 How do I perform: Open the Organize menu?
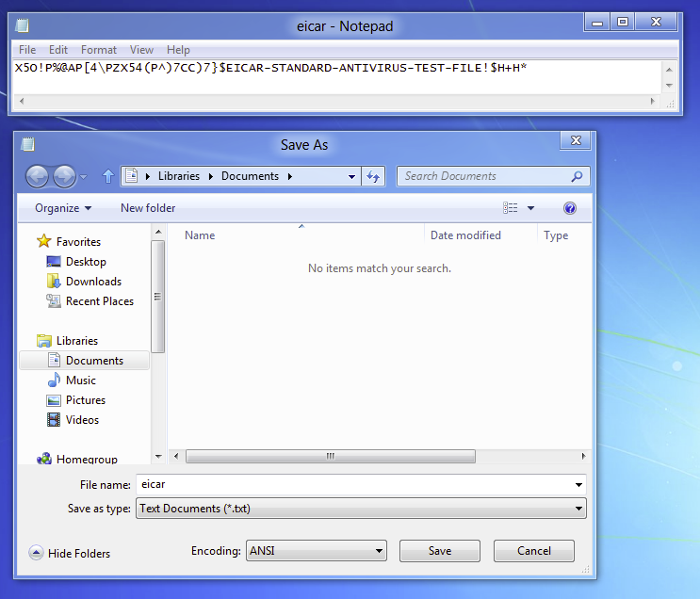(63, 208)
